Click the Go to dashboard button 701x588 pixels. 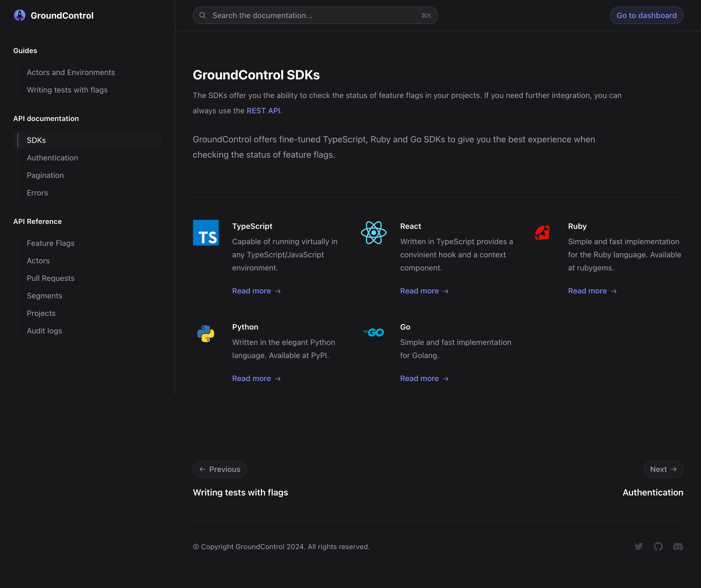[647, 15]
